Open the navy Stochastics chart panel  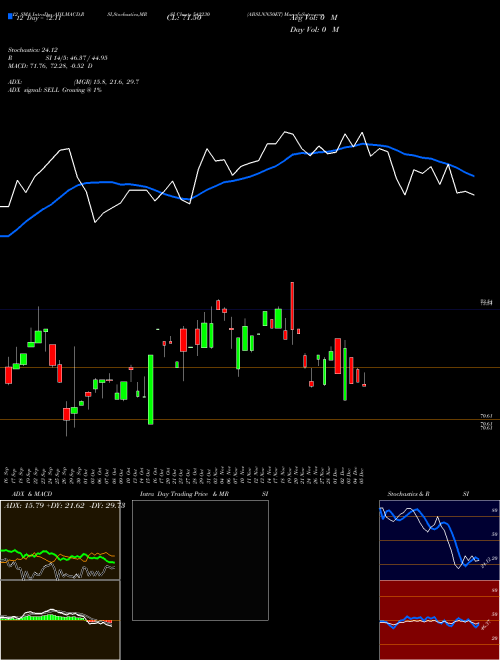439,540
